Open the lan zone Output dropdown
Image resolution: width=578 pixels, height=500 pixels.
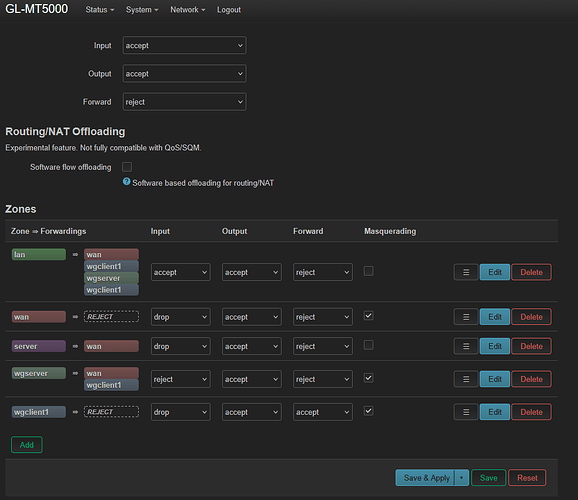pyautogui.click(x=252, y=272)
